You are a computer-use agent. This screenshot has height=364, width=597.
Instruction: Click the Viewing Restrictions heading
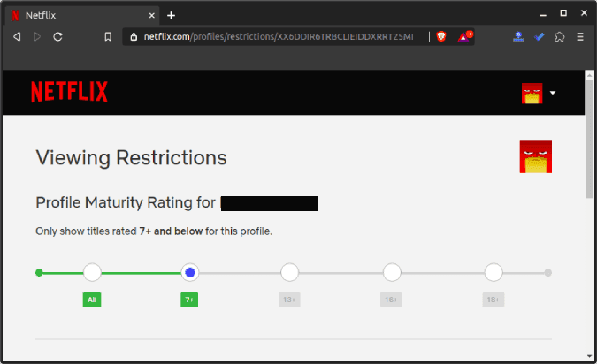click(x=132, y=158)
